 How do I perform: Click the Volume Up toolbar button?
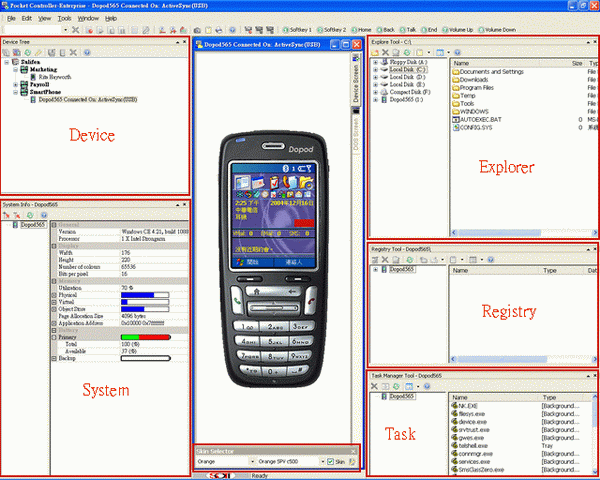click(x=458, y=29)
